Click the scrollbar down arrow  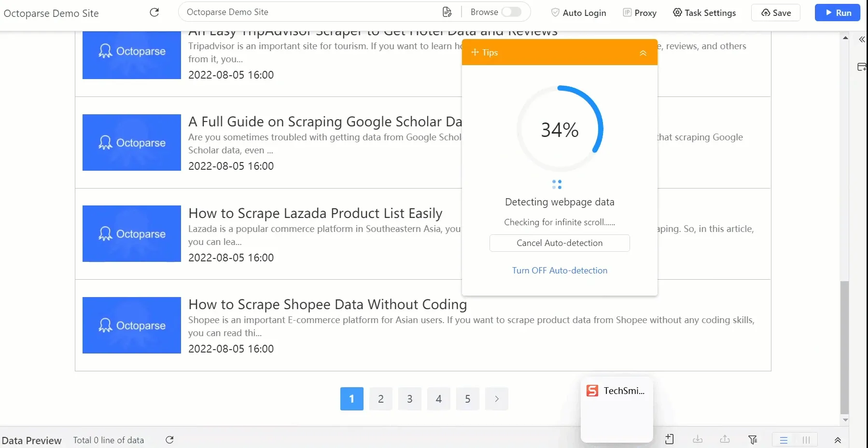[x=845, y=420]
